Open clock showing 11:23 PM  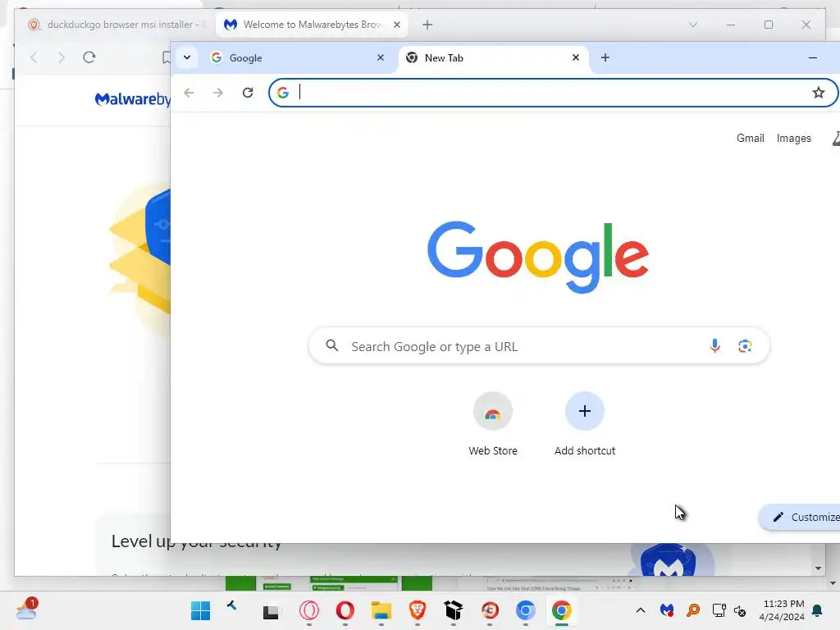[782, 610]
